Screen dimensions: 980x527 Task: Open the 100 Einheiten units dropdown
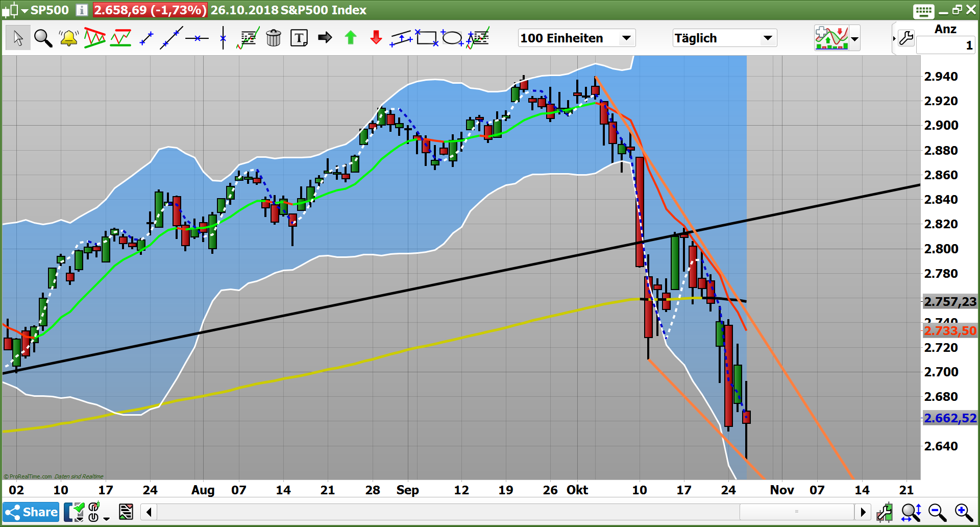click(577, 38)
